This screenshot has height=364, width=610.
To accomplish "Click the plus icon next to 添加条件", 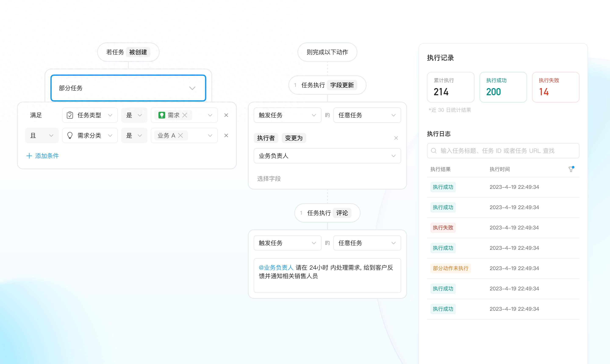I will 29,156.
